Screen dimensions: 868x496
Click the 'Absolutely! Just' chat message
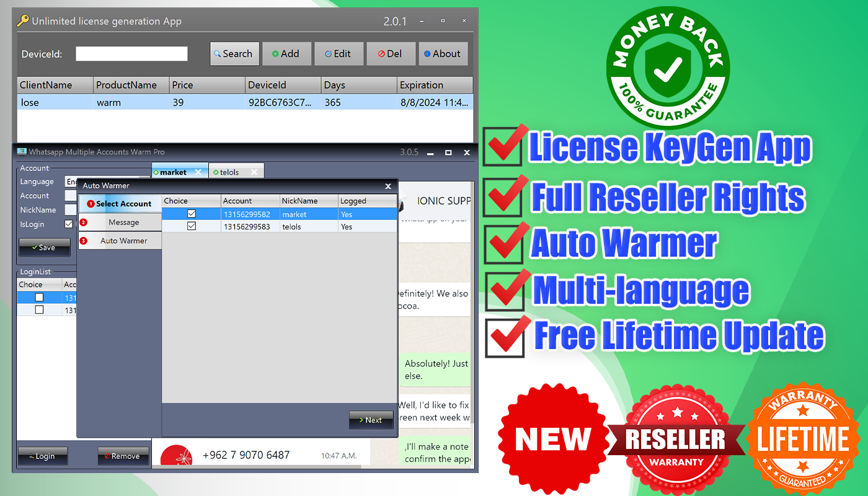435,370
